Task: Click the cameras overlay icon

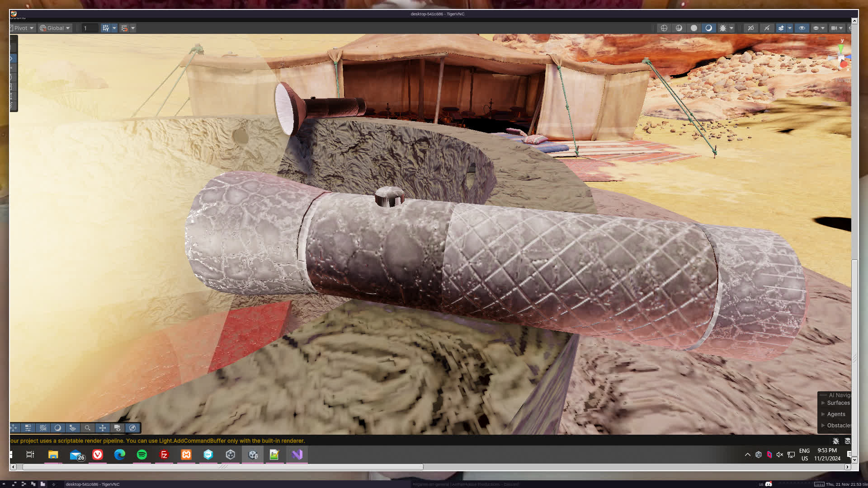Action: [x=118, y=428]
